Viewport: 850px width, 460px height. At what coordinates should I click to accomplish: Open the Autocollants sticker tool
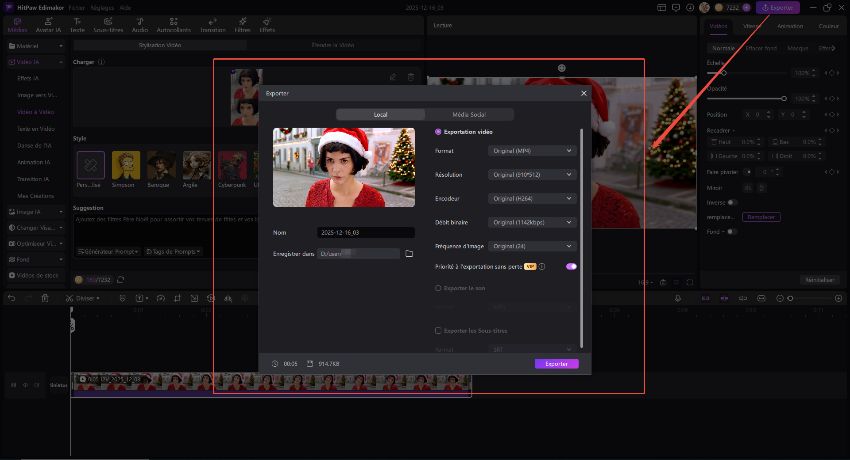(173, 25)
